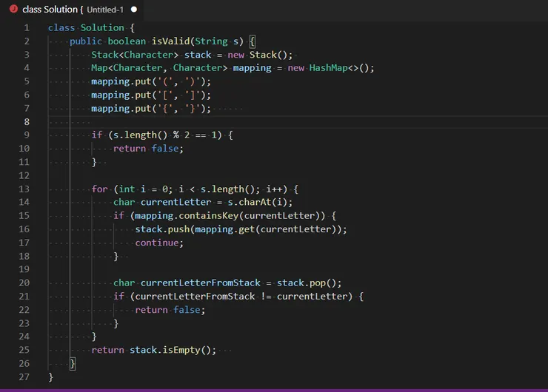Click line number 13 in the gutter
This screenshot has width=548, height=392.
24,189
